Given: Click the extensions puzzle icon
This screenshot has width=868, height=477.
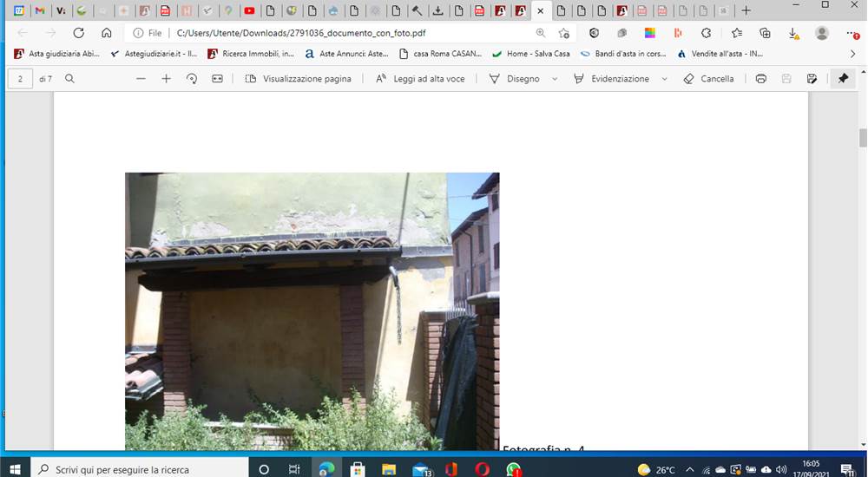Looking at the screenshot, I should click(x=706, y=33).
